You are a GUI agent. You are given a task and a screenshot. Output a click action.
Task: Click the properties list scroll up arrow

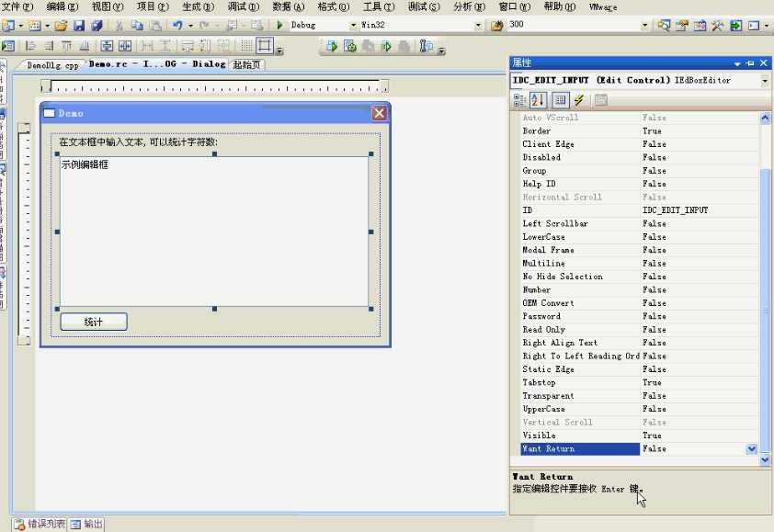pyautogui.click(x=765, y=118)
